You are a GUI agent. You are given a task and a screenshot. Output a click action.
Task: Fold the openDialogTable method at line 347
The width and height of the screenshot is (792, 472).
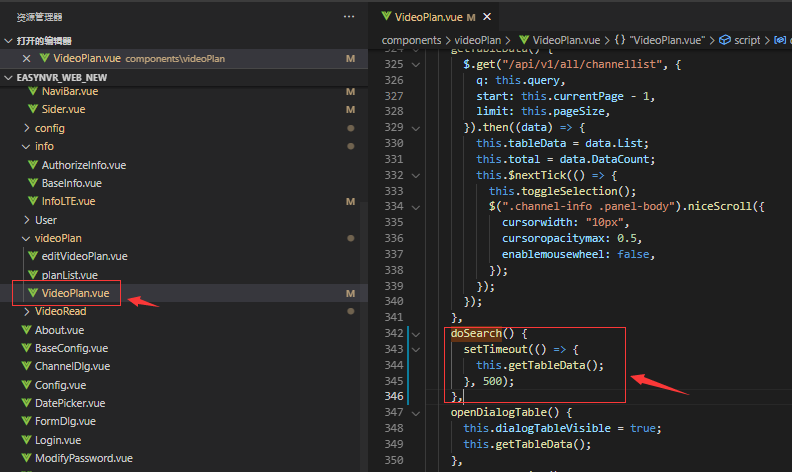pyautogui.click(x=416, y=413)
